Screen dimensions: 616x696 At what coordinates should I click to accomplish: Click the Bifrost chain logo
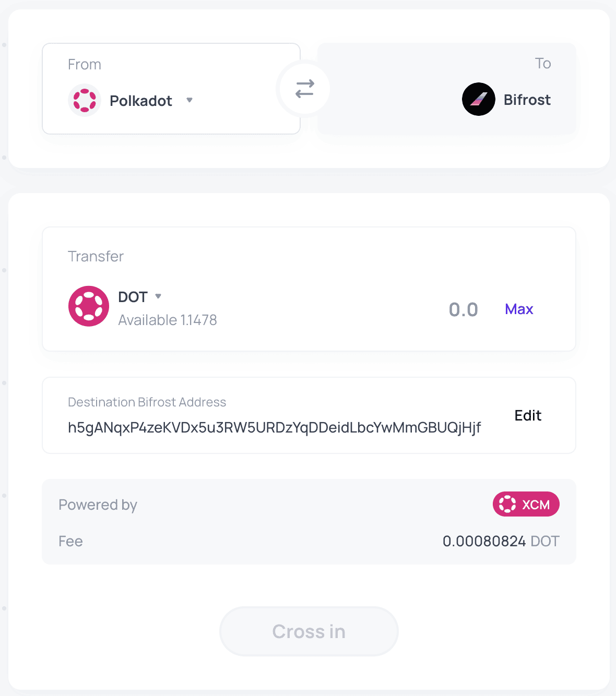pyautogui.click(x=478, y=99)
